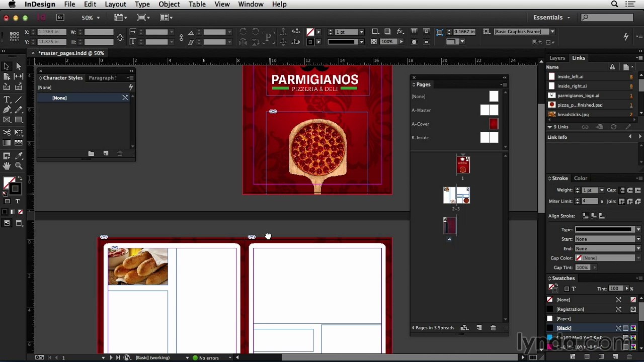The height and width of the screenshot is (362, 644).
Task: Select the Eyedropper tool
Action: click(x=19, y=156)
